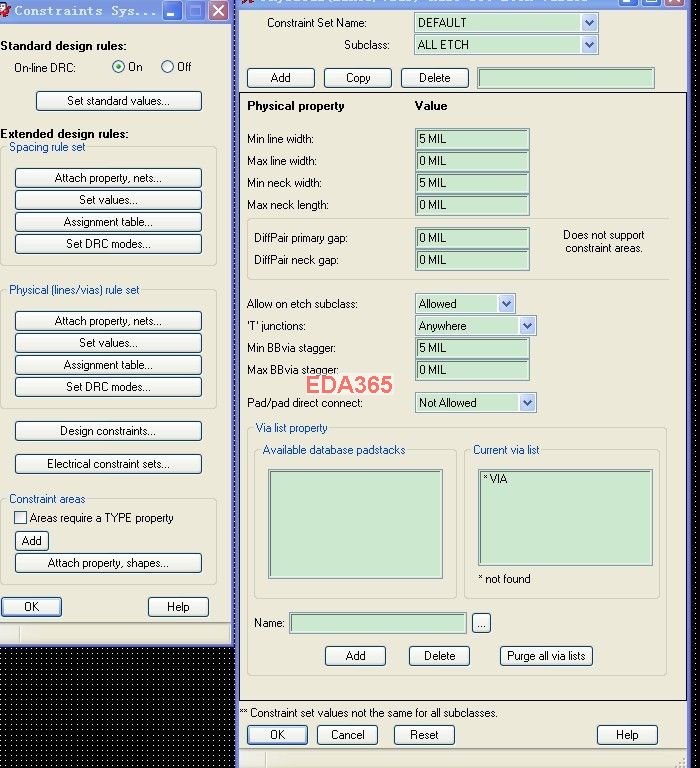The image size is (700, 768).
Task: Click Help in Constraints System window
Action: point(178,607)
